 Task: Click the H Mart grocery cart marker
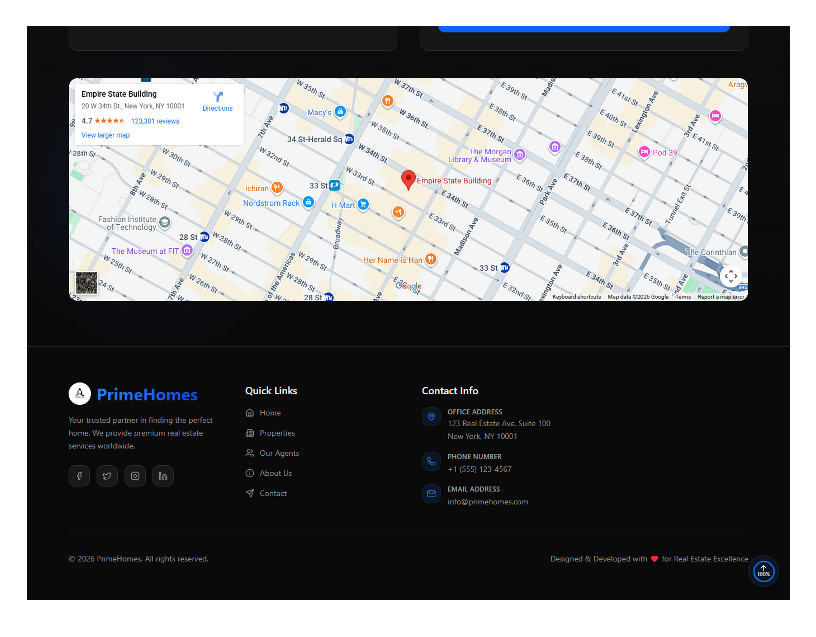(363, 205)
